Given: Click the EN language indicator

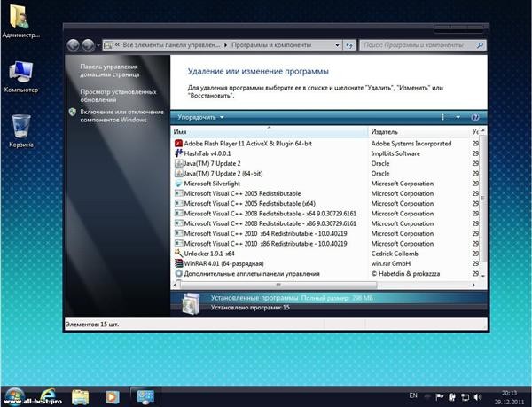Looking at the screenshot, I should [413, 395].
